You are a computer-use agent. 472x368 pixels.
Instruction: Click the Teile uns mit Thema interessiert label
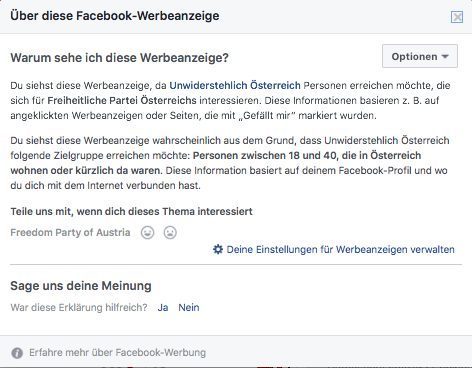click(x=131, y=211)
